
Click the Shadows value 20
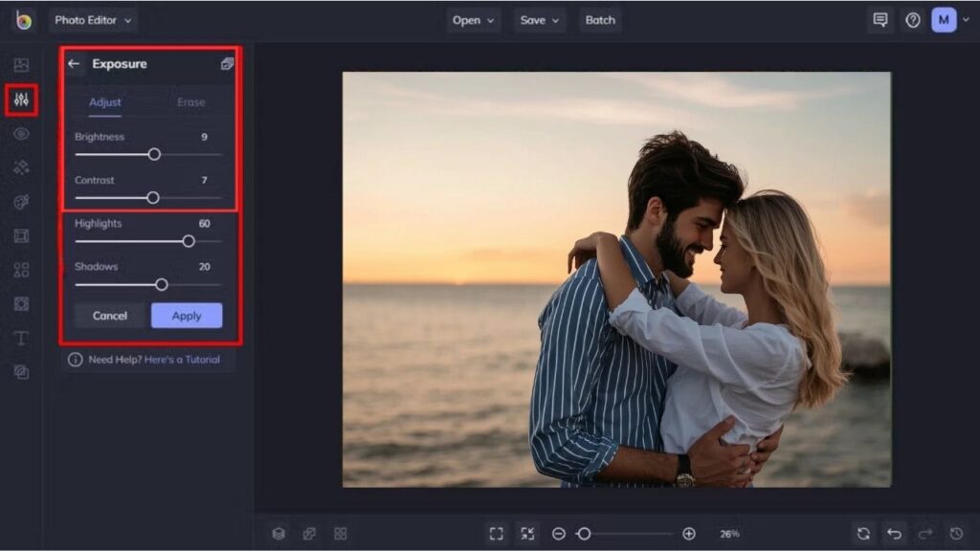(205, 266)
